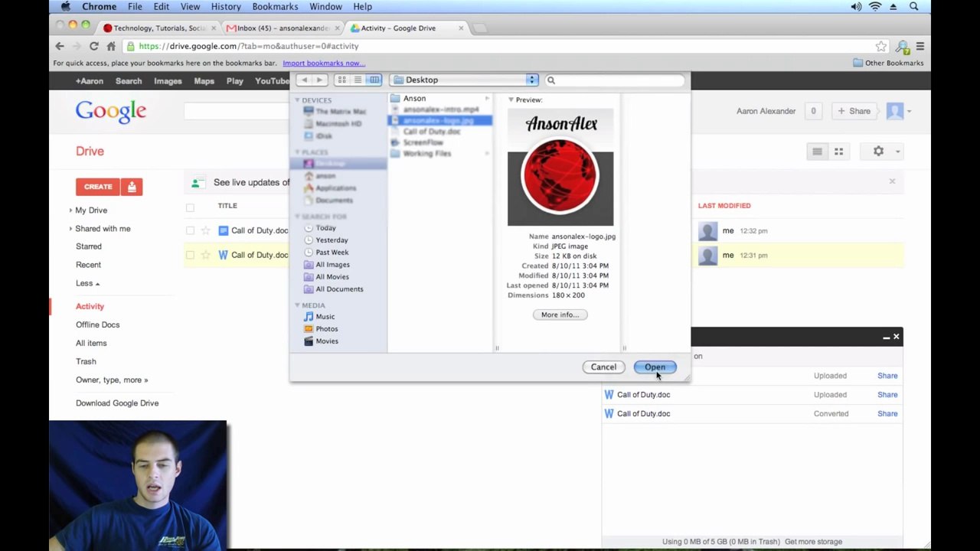This screenshot has height=551, width=980.
Task: Open the History menu
Action: [x=226, y=7]
